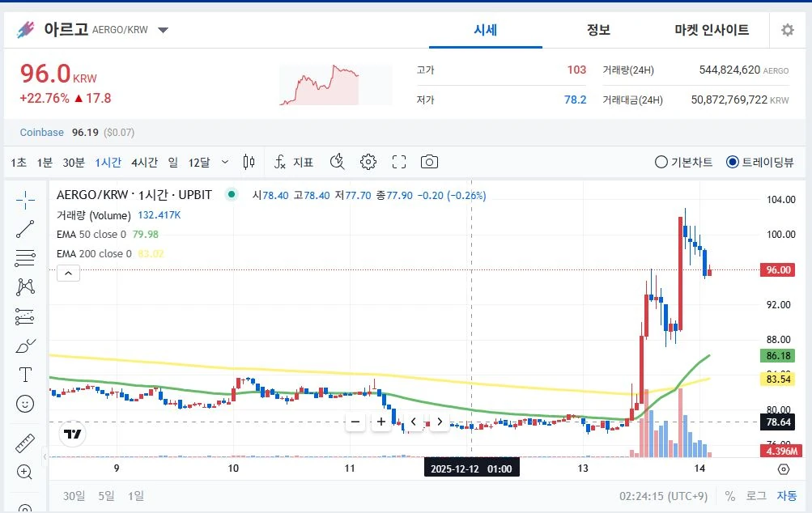The width and height of the screenshot is (812, 513).
Task: Activate the zoom in magnifier tool
Action: point(25,472)
